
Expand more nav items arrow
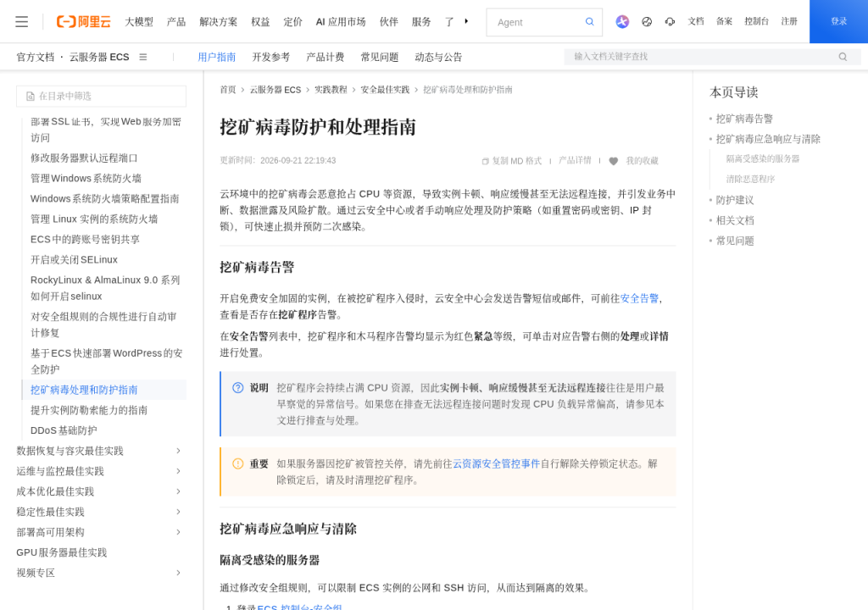coord(467,21)
